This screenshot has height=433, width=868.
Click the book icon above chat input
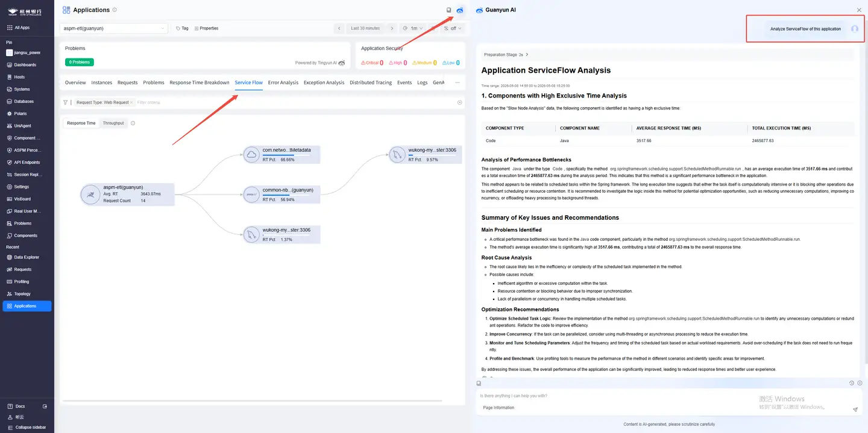pos(479,383)
